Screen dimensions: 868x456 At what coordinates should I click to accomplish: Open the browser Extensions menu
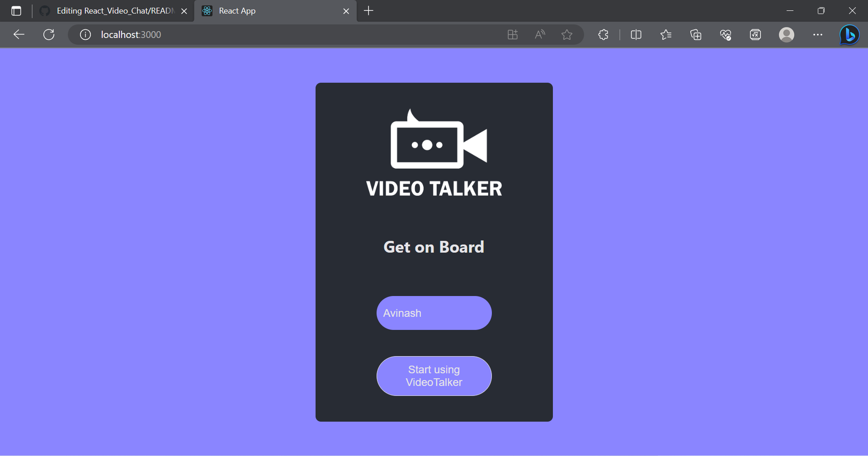(603, 35)
